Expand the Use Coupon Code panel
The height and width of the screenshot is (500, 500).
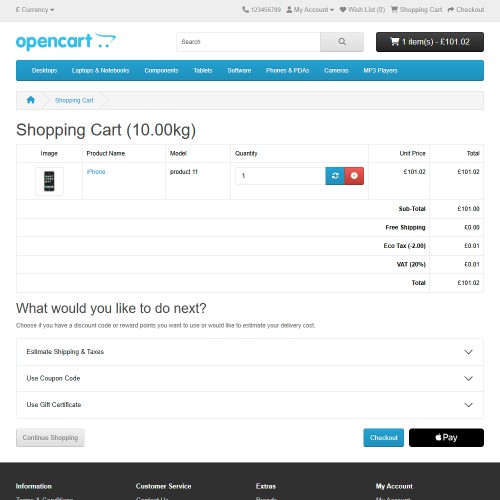point(250,378)
